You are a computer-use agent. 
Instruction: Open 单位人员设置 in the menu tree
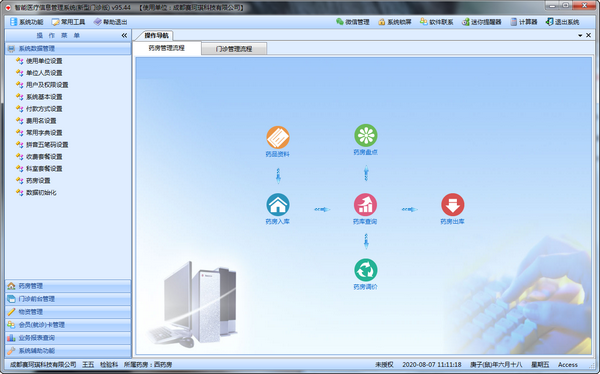(44, 73)
